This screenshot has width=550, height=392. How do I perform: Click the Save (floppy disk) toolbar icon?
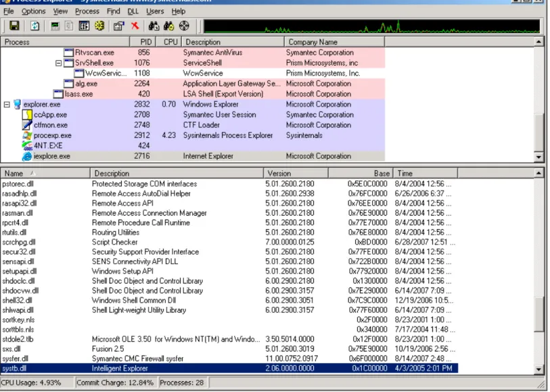pyautogui.click(x=14, y=26)
